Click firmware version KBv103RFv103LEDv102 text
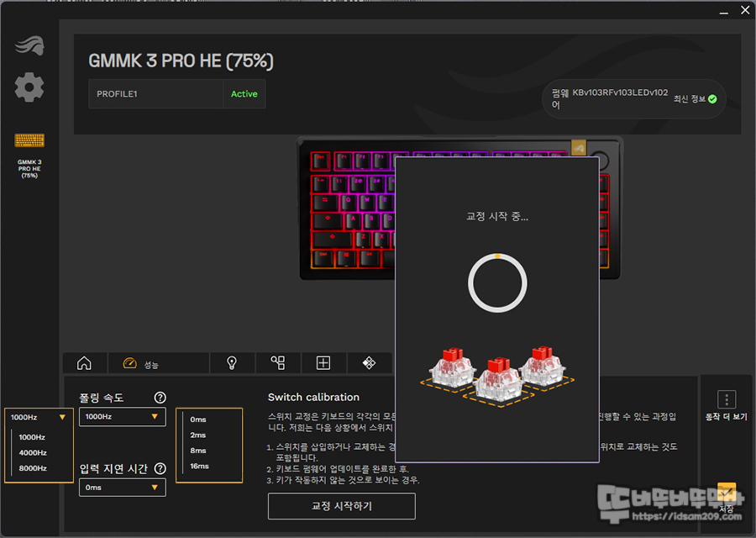756x538 pixels. click(620, 92)
